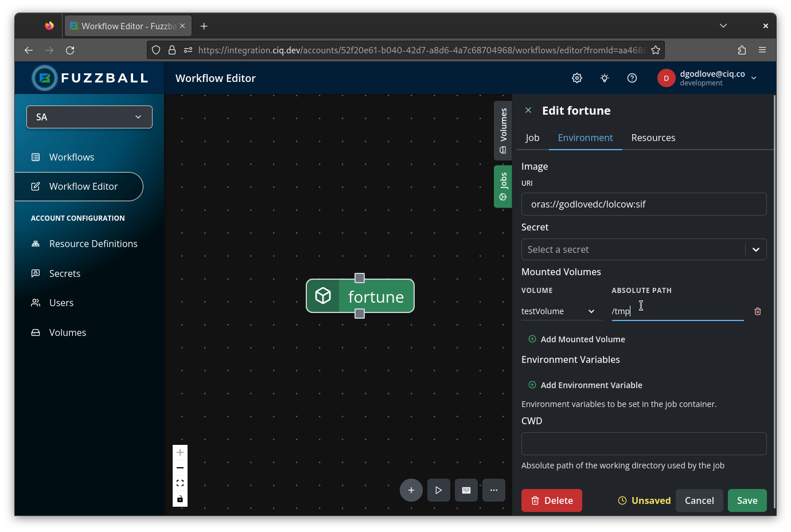791x532 pixels.
Task: Open the Select a secret dropdown
Action: click(x=644, y=249)
